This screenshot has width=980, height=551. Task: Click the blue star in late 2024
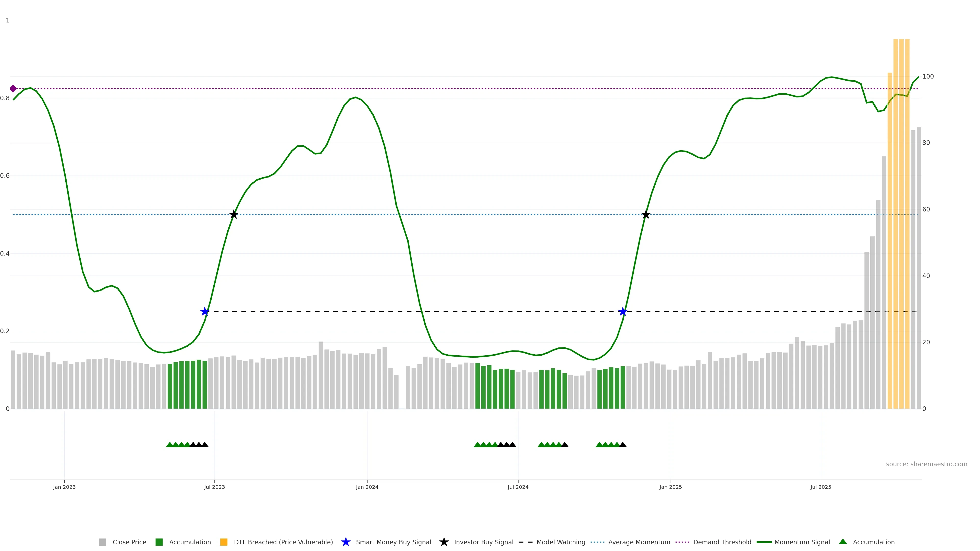(x=622, y=311)
